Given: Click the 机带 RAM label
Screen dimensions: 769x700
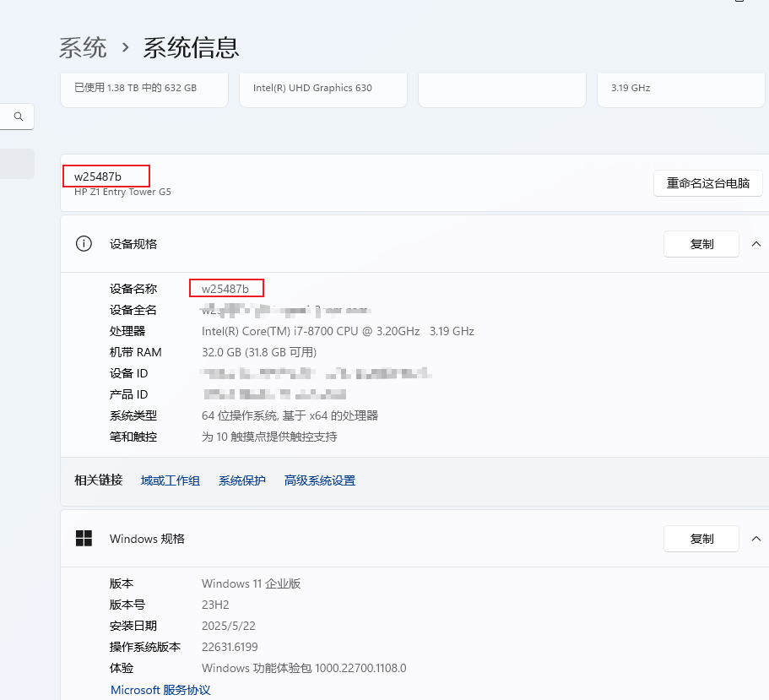Looking at the screenshot, I should 135,352.
